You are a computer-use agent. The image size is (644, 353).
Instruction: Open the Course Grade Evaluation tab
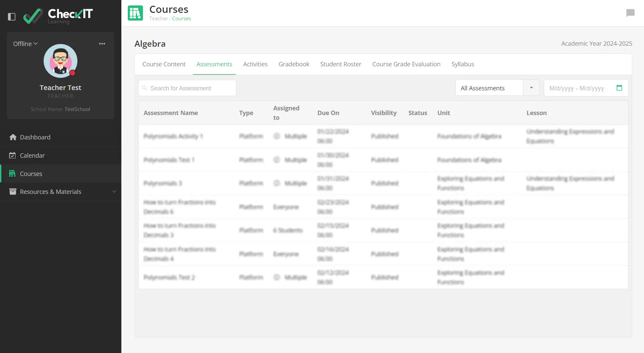coord(406,64)
